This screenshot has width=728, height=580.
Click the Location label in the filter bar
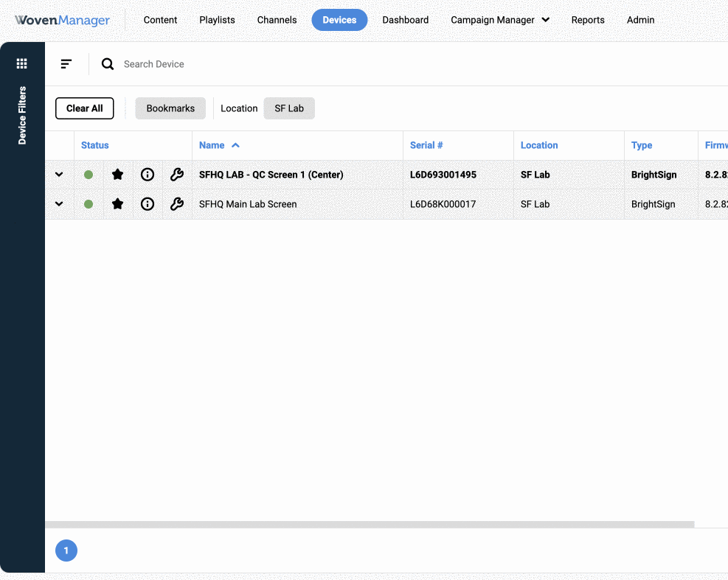(239, 108)
